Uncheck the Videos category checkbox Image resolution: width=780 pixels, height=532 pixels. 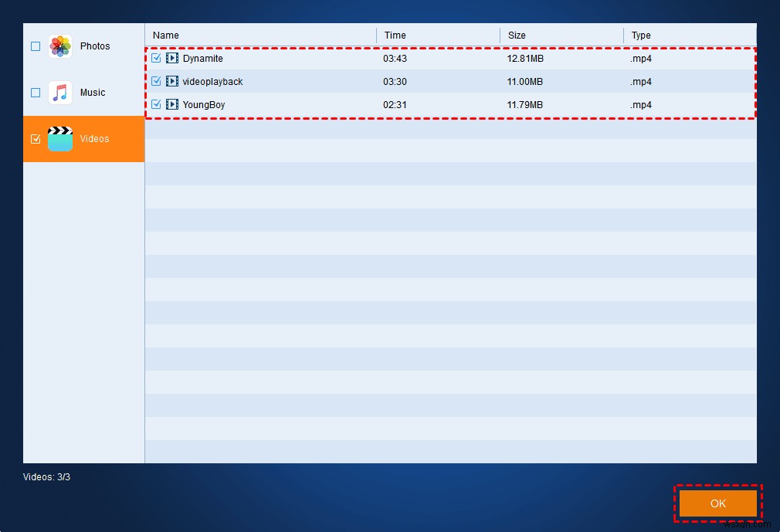click(36, 139)
